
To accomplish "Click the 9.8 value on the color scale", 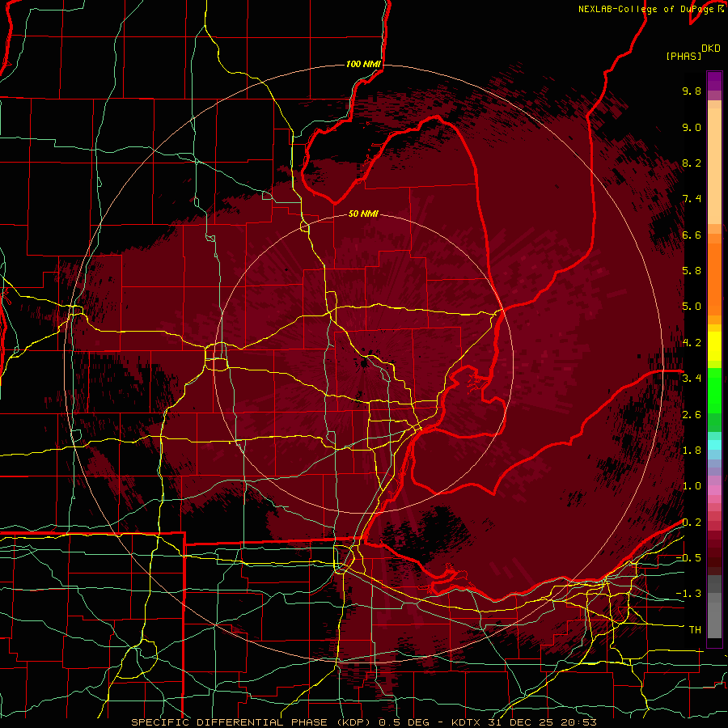I will (x=692, y=91).
